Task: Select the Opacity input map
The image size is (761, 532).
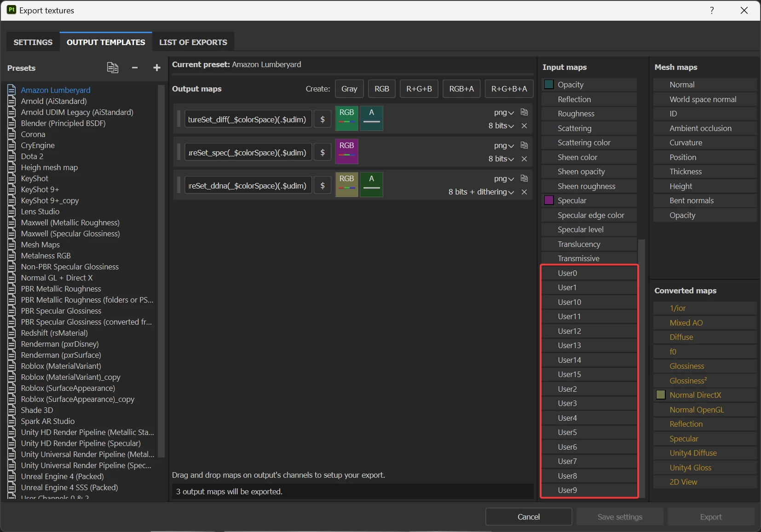Action: 589,85
